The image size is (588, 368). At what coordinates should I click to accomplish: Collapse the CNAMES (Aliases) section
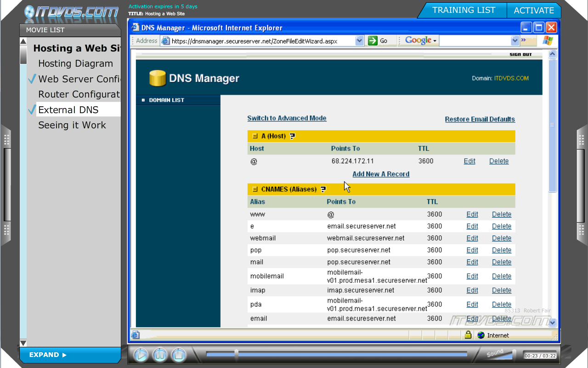coord(255,190)
